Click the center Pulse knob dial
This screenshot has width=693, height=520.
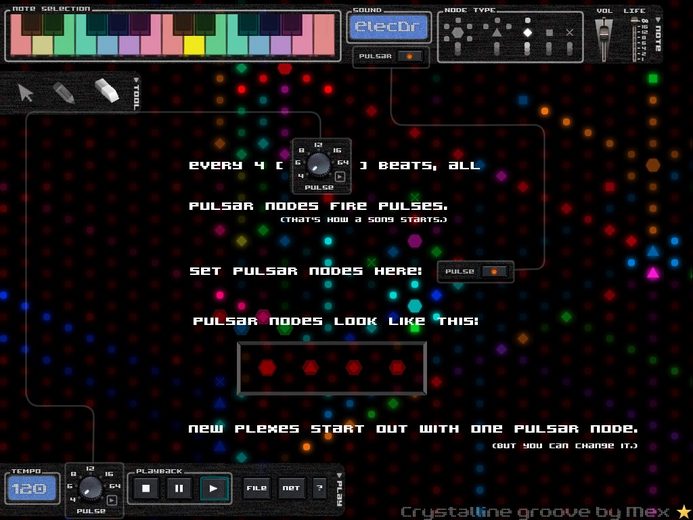point(319,164)
